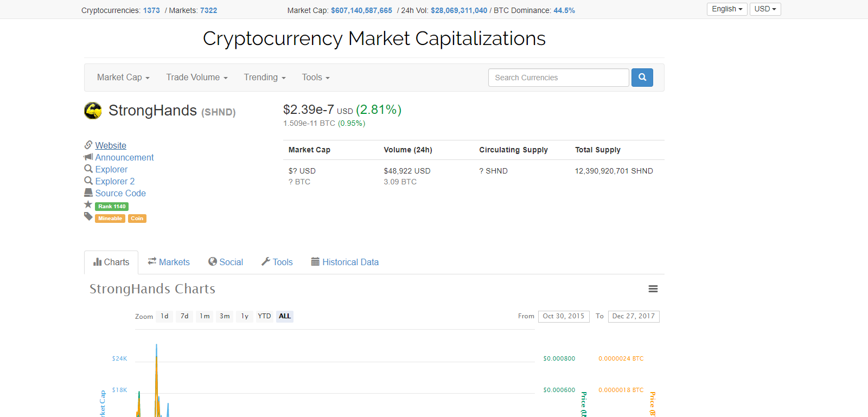Expand the Market Cap dropdown menu
The image size is (868, 417).
tap(123, 78)
